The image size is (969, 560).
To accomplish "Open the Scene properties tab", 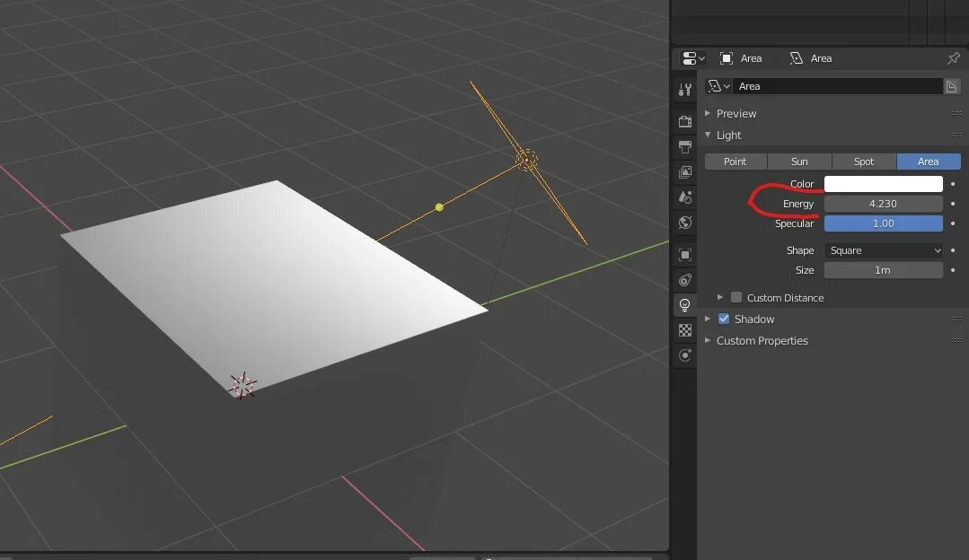I will pos(684,197).
